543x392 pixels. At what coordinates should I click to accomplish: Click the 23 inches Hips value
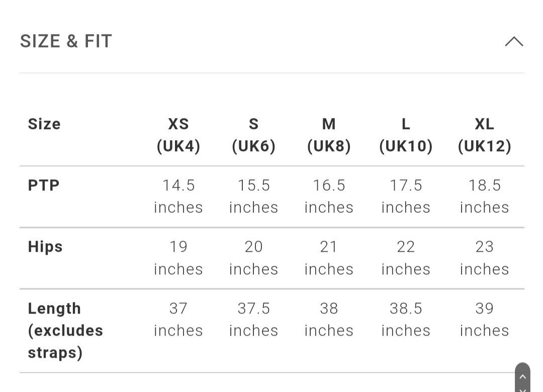coord(485,257)
